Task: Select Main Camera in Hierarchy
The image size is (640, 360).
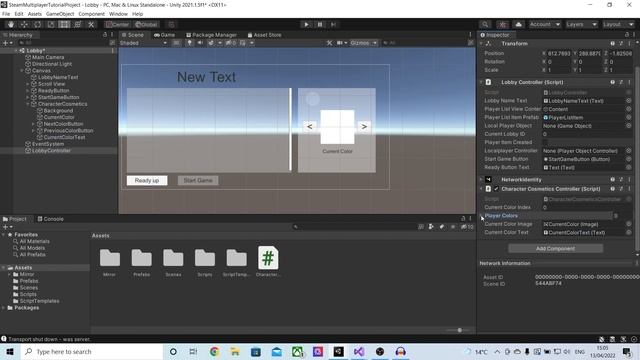Action: click(48, 58)
